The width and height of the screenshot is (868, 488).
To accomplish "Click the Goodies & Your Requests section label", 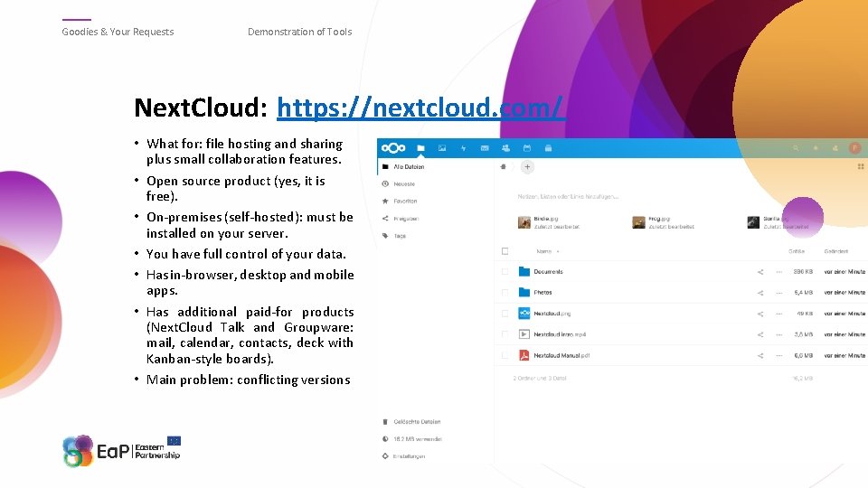I will click(x=118, y=32).
